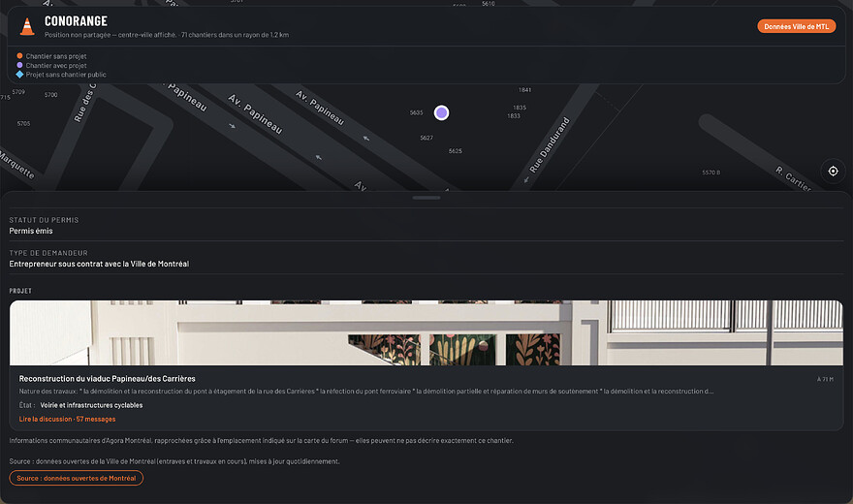This screenshot has height=504, width=853.
Task: Click the 'Chantier avec projet' legend label
Action: [x=56, y=65]
